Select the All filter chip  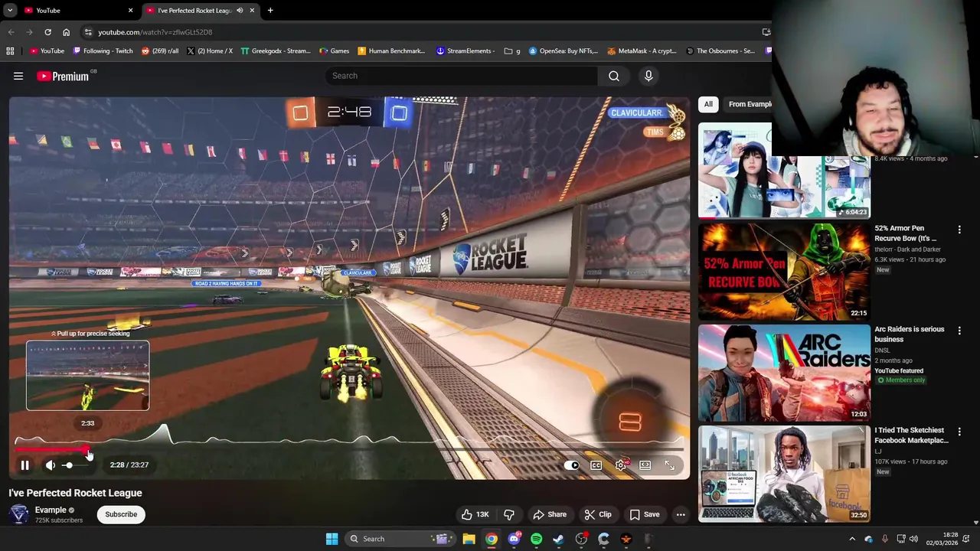708,104
